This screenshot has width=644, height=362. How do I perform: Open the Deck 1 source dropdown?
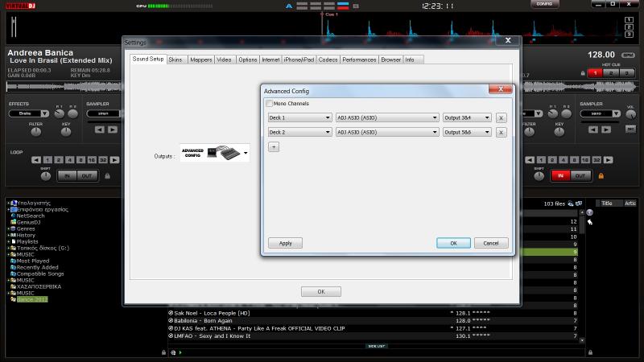coord(299,117)
